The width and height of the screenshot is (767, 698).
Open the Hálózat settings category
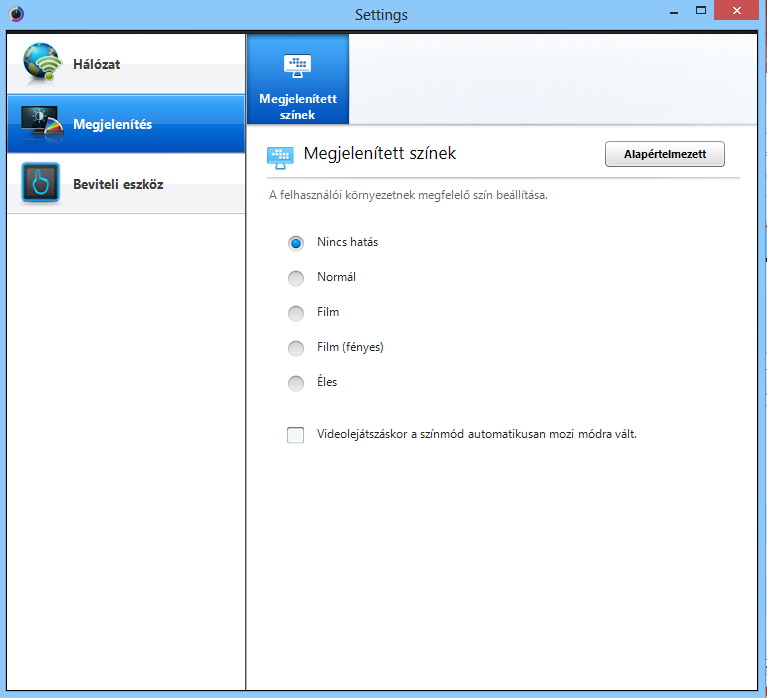[x=126, y=64]
